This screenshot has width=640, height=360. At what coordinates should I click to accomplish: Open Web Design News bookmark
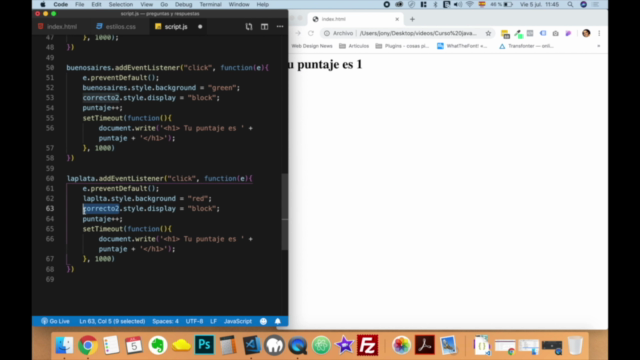[312, 46]
